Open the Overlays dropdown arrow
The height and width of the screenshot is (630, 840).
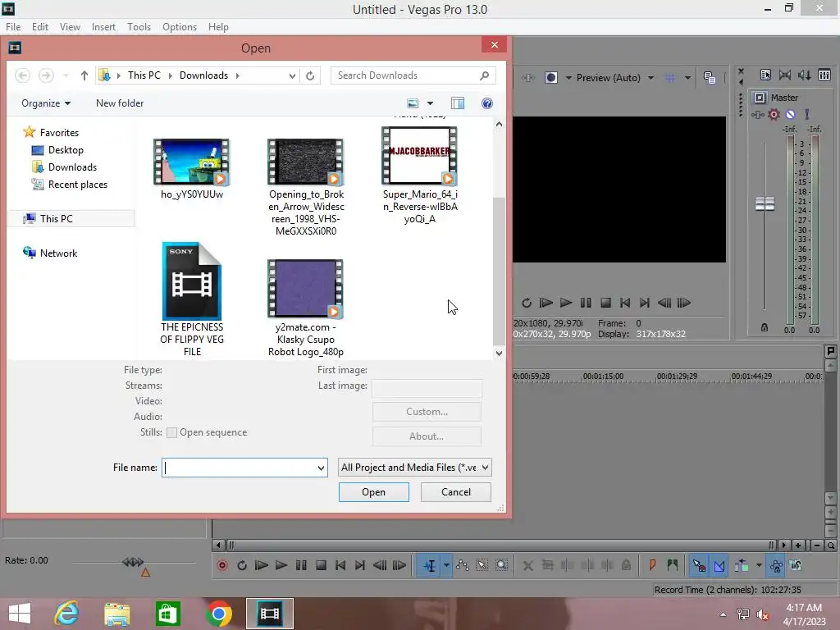(x=687, y=78)
